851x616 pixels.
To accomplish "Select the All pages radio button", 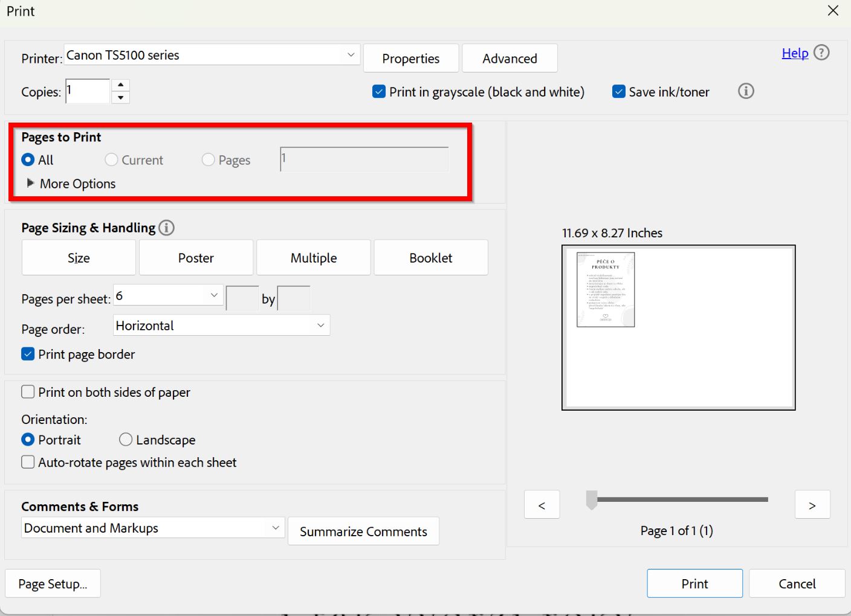I will (28, 160).
